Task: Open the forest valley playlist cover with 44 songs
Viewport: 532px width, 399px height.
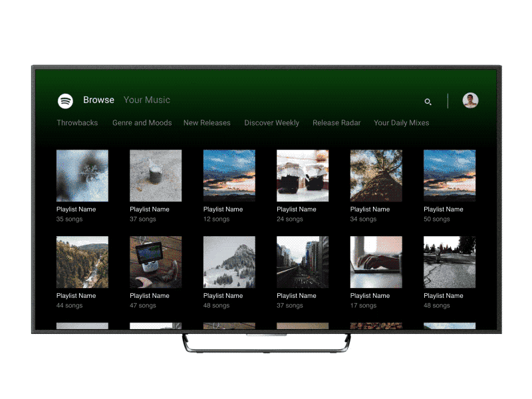Action: tap(82, 262)
